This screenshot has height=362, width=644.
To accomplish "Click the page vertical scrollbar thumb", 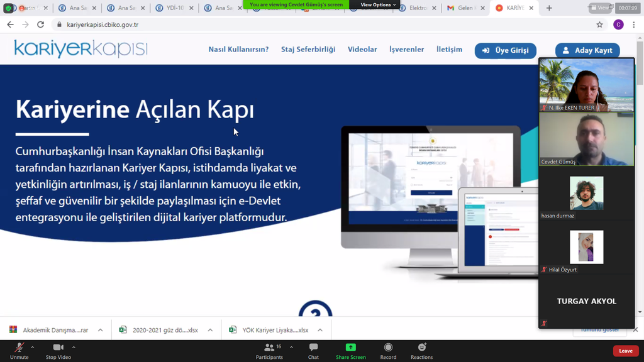I will tap(640, 63).
